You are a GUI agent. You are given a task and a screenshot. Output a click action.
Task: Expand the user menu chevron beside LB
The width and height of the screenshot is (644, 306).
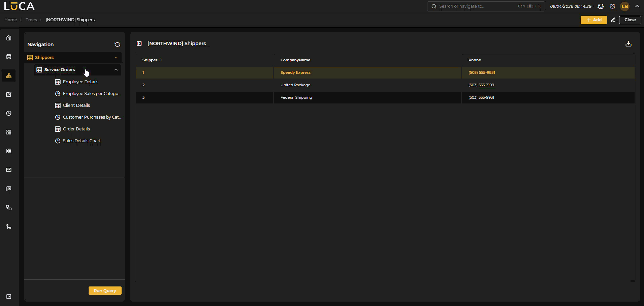[x=637, y=6]
